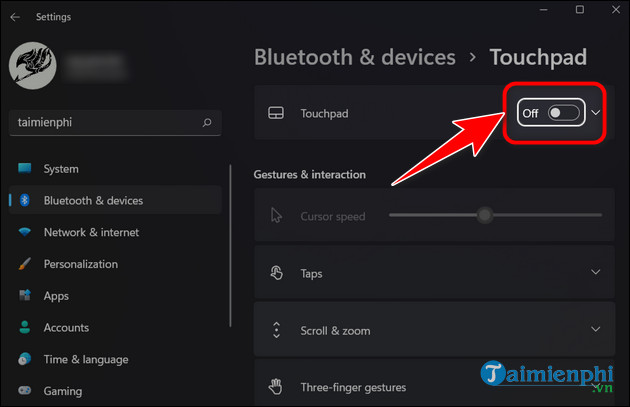Click the Scroll & zoom arrows icon
Viewport: 630px width, 407px height.
tap(276, 330)
